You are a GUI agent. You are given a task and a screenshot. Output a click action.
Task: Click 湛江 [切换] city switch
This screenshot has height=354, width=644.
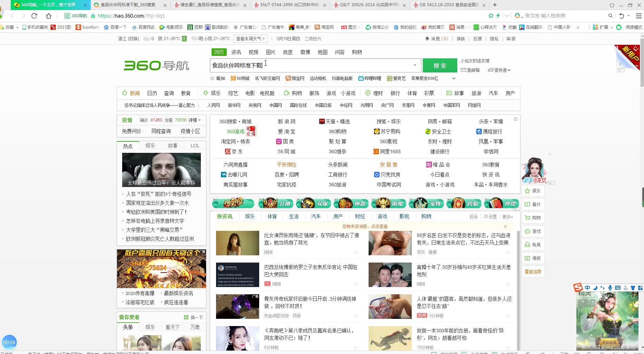click(128, 39)
